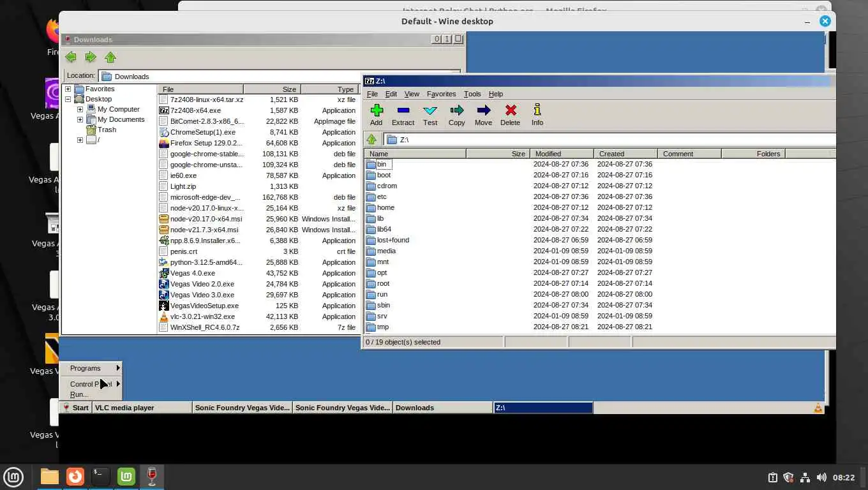Collapse the Desktop tree node
This screenshot has height=490, width=868.
pos(68,99)
